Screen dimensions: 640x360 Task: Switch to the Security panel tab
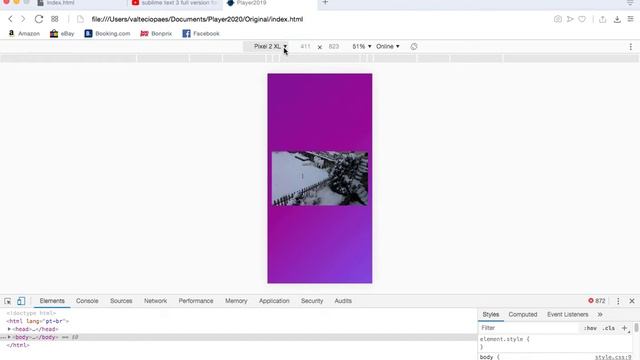[312, 301]
